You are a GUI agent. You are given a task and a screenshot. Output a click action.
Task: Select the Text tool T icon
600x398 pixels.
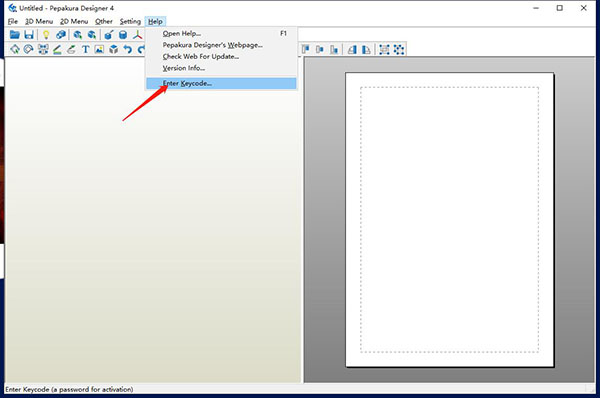[x=85, y=49]
